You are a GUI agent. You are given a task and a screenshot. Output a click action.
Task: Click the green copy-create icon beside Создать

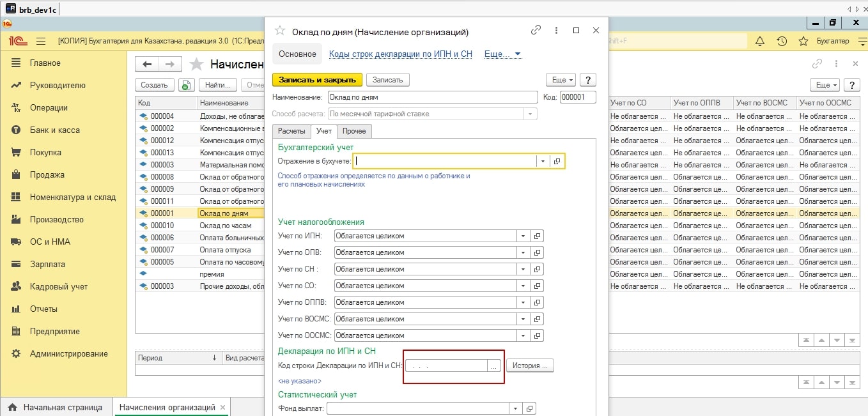click(x=186, y=85)
